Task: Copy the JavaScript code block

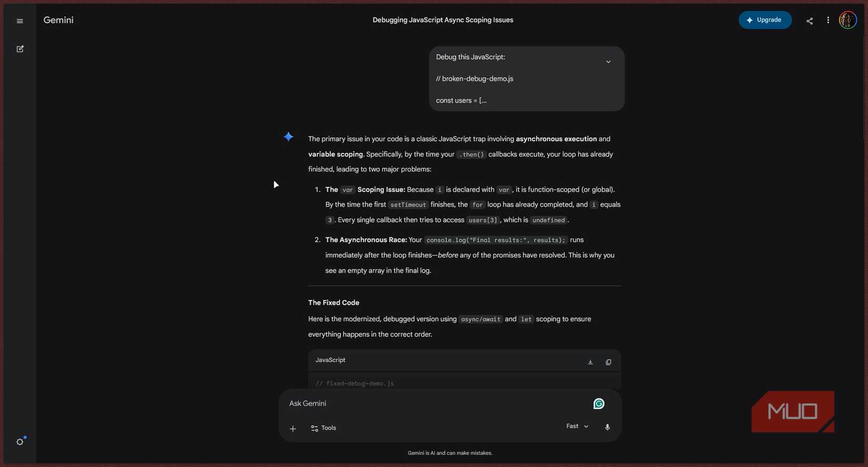Action: click(609, 362)
